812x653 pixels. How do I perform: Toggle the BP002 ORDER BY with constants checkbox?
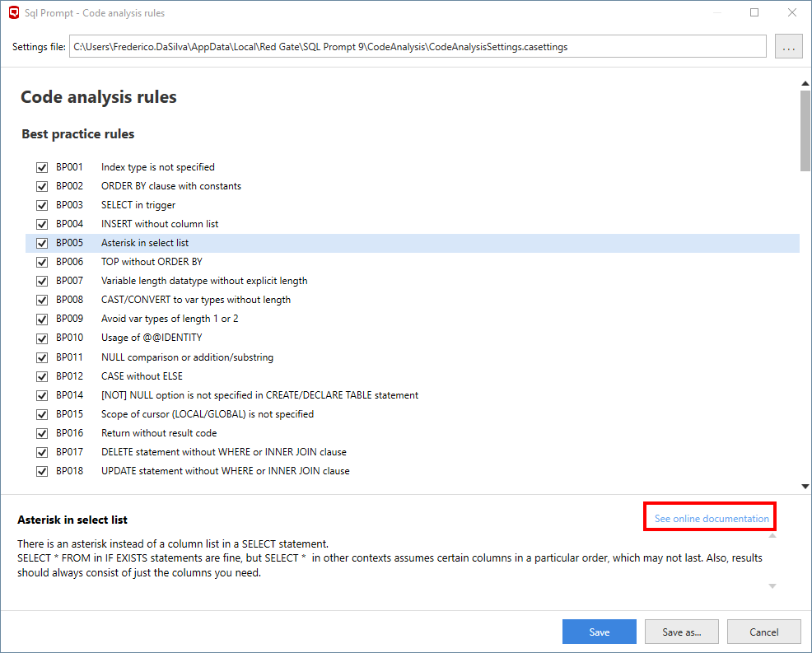42,186
